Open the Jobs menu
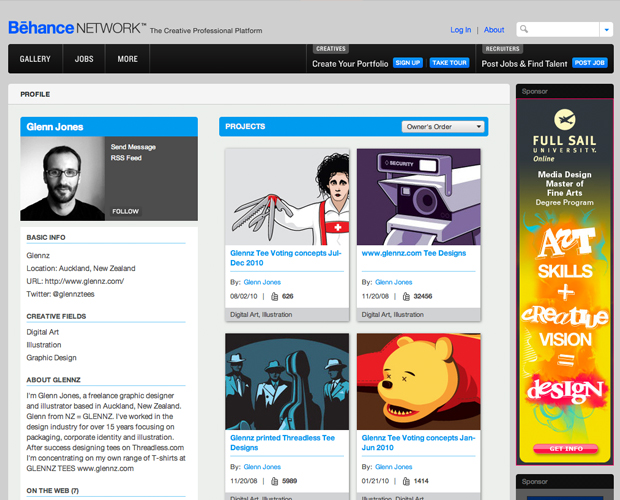 pyautogui.click(x=84, y=59)
